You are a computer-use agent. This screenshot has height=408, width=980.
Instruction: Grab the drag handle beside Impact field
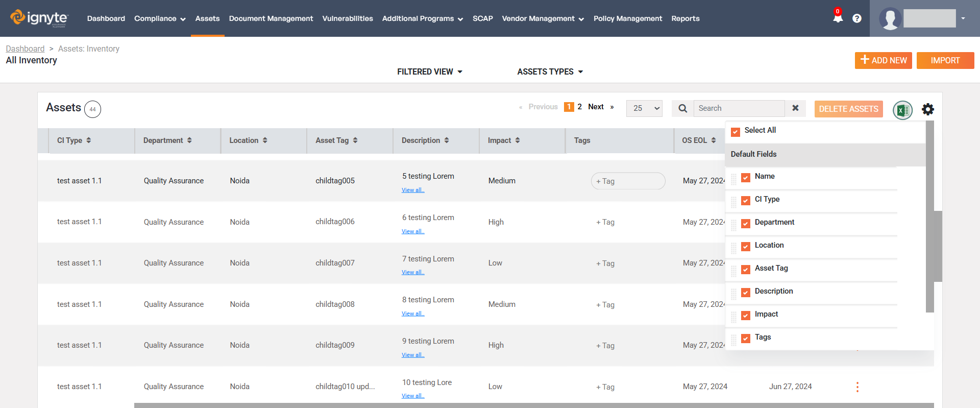[734, 317]
